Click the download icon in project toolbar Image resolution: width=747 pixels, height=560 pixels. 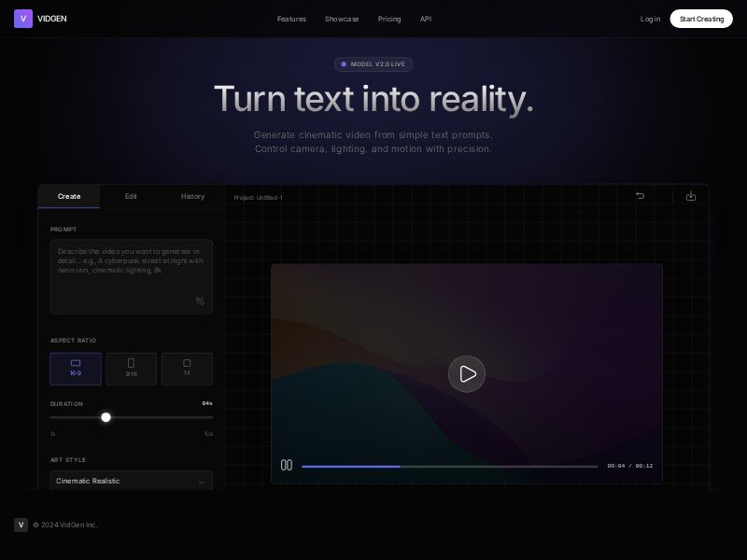[x=691, y=196]
